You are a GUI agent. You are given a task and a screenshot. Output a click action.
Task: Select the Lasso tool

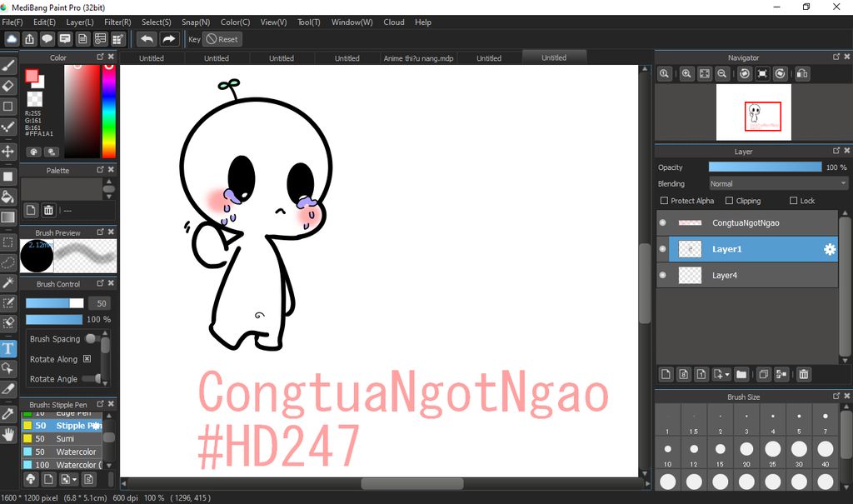pyautogui.click(x=8, y=263)
